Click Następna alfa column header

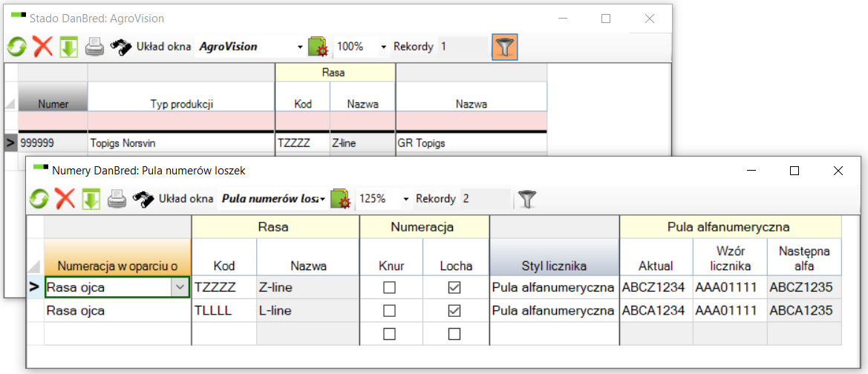(x=804, y=257)
